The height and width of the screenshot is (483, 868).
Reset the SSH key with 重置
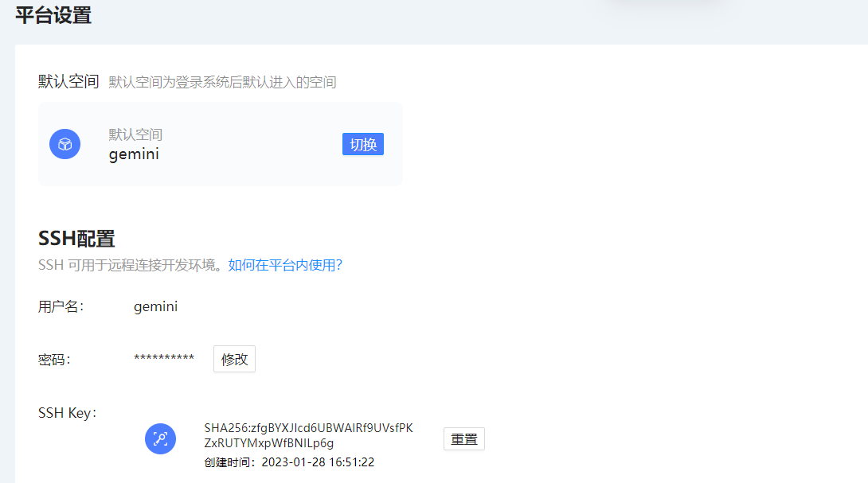point(463,438)
